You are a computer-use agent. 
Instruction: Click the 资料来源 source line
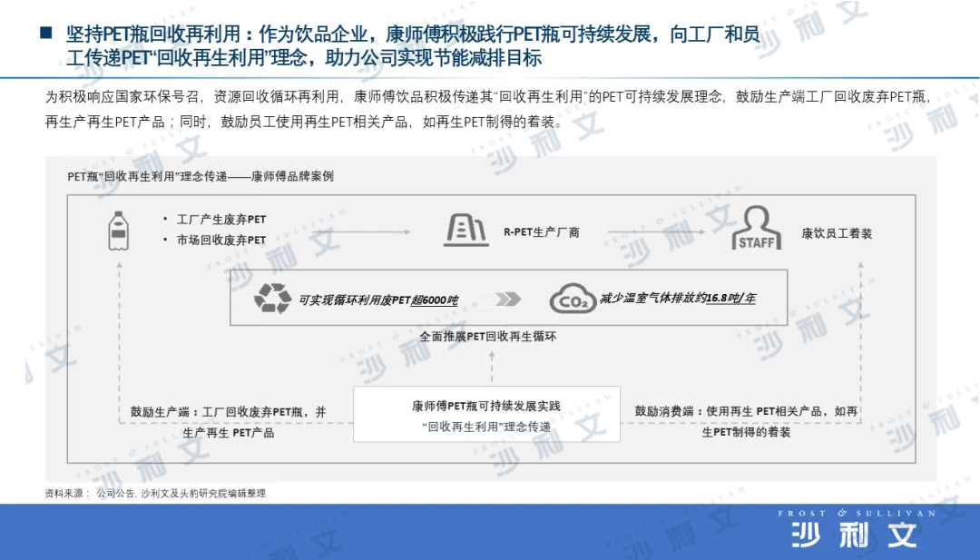(155, 493)
